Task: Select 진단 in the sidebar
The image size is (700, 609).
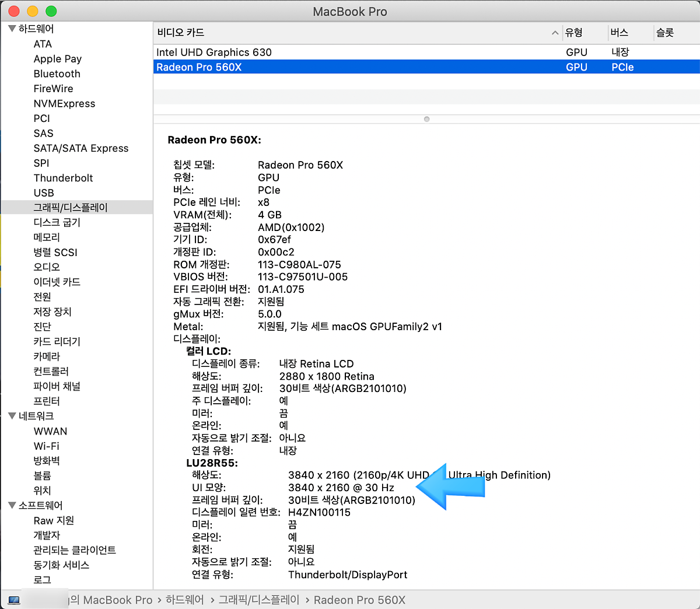Action: (42, 326)
